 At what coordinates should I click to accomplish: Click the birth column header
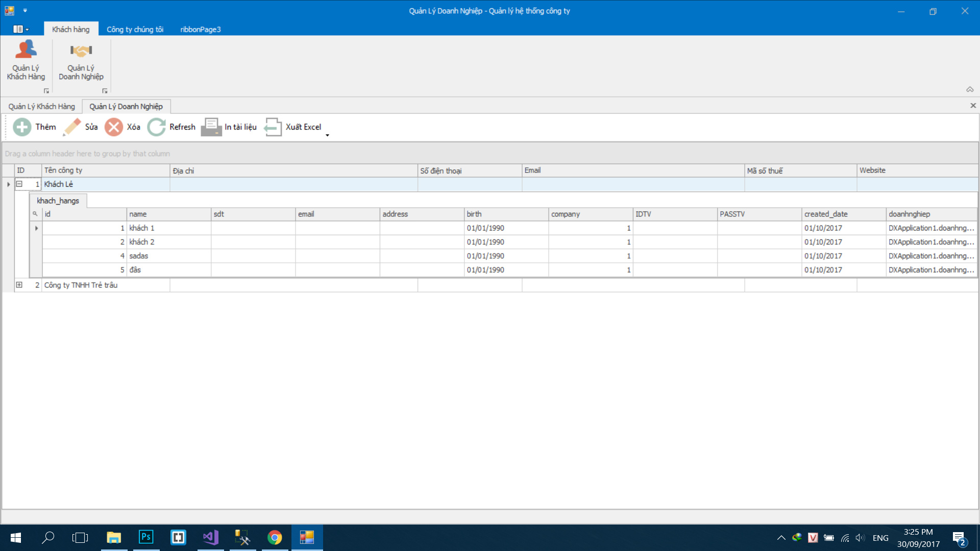click(505, 214)
